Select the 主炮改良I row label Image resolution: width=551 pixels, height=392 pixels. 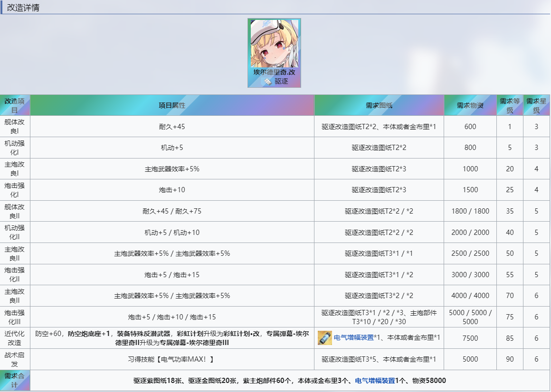(x=15, y=169)
